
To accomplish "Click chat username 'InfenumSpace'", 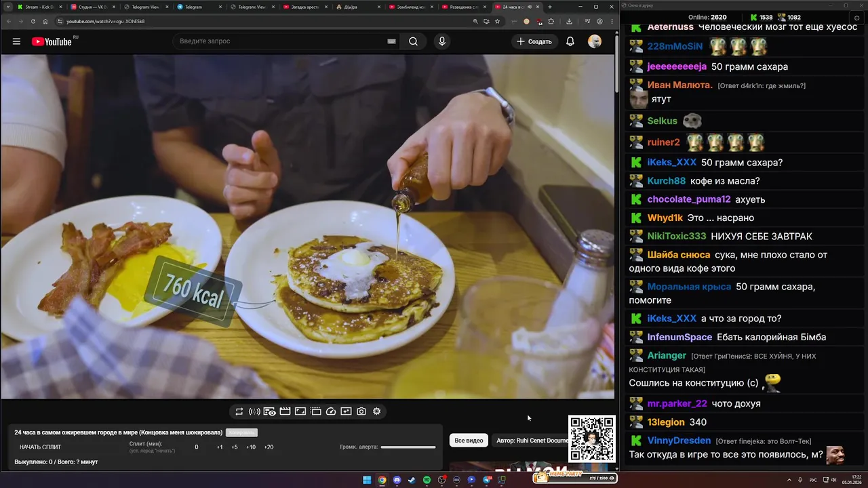I will (x=679, y=337).
